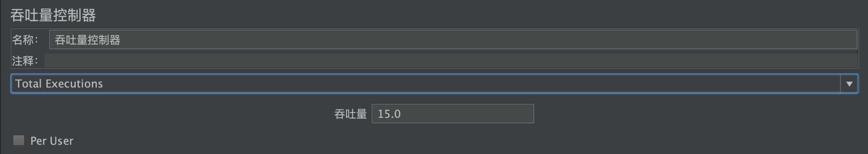Click the Total Executions text in combo box

pyautogui.click(x=59, y=84)
